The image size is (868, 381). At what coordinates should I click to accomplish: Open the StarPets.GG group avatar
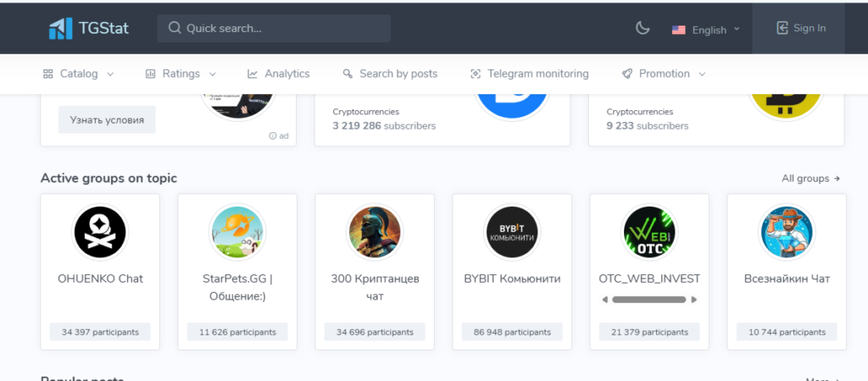pos(237,232)
